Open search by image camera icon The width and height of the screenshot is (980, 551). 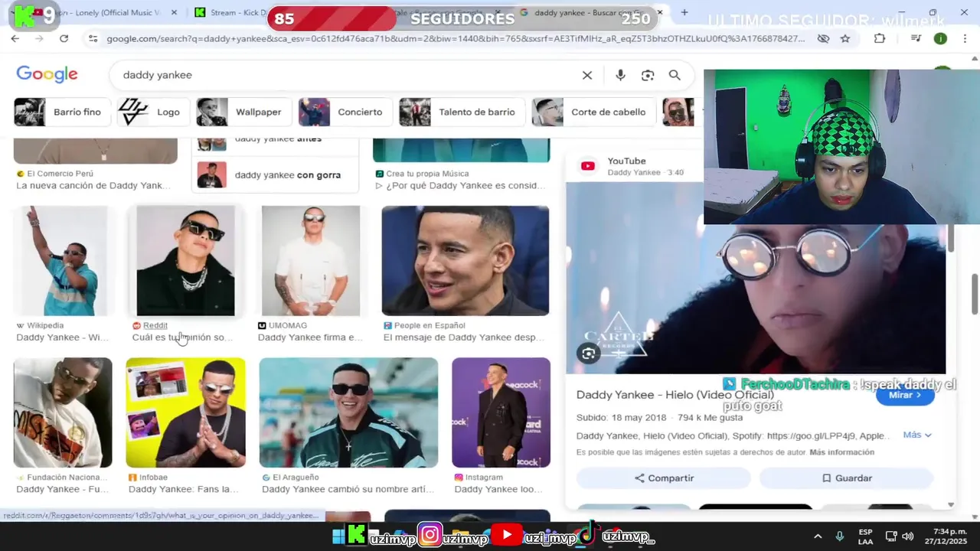pos(648,75)
